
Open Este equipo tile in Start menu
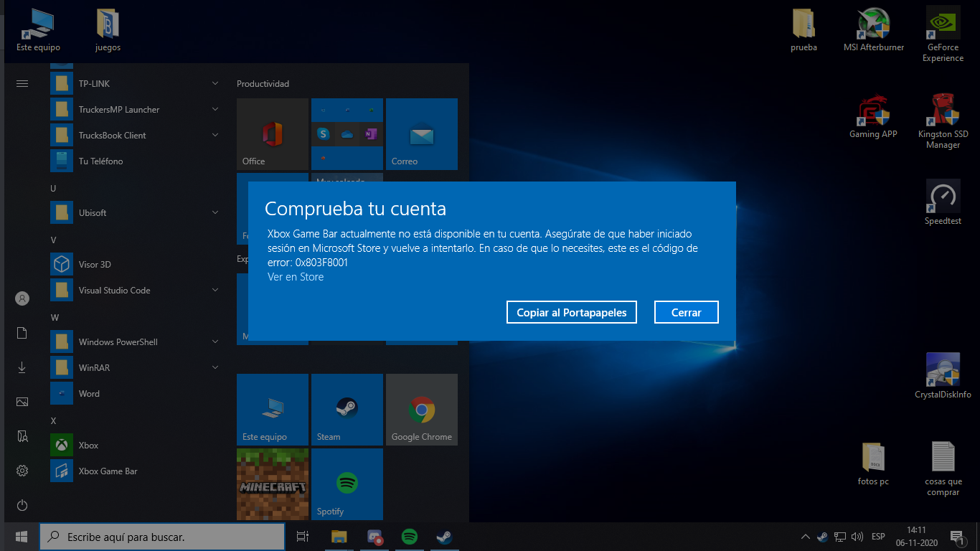273,410
